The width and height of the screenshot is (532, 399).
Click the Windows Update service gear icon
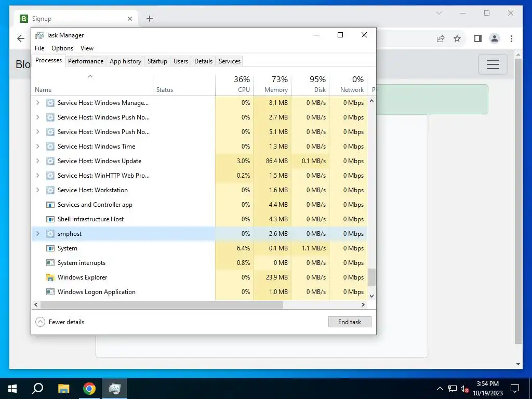50,161
